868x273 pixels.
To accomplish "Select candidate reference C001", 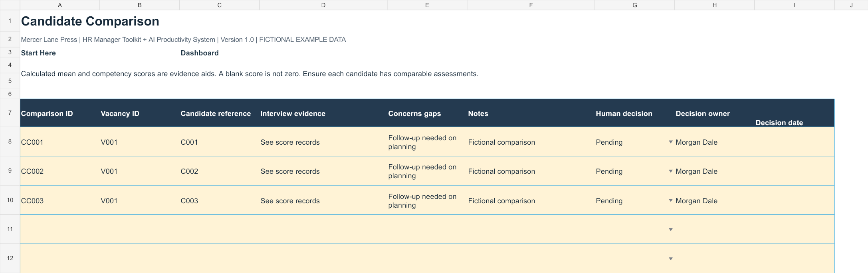I will tap(220, 142).
